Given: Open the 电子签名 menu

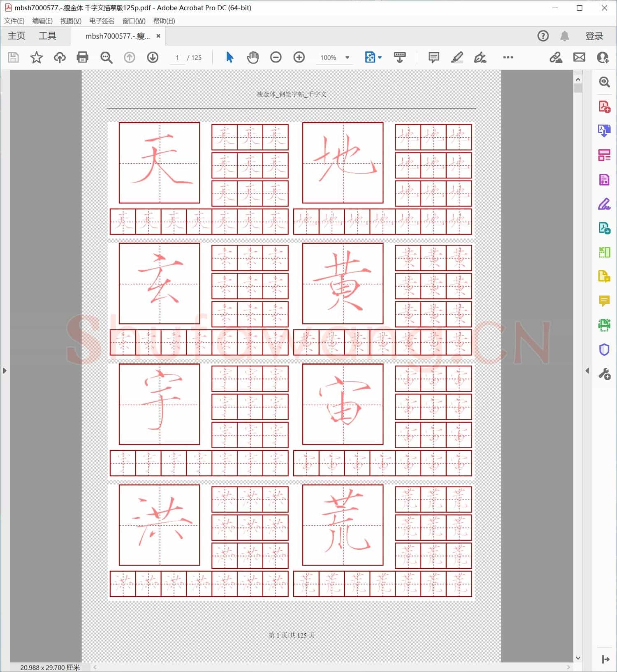Looking at the screenshot, I should (x=102, y=21).
